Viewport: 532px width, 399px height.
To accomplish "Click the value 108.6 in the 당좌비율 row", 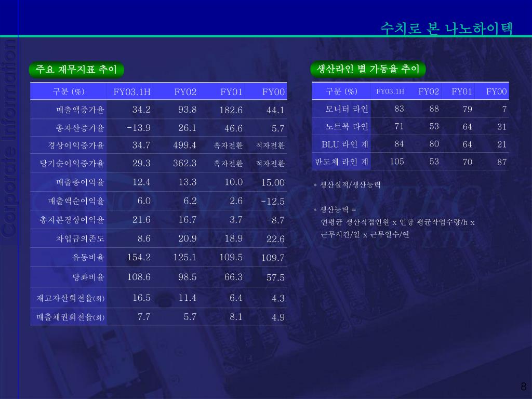I will (139, 277).
